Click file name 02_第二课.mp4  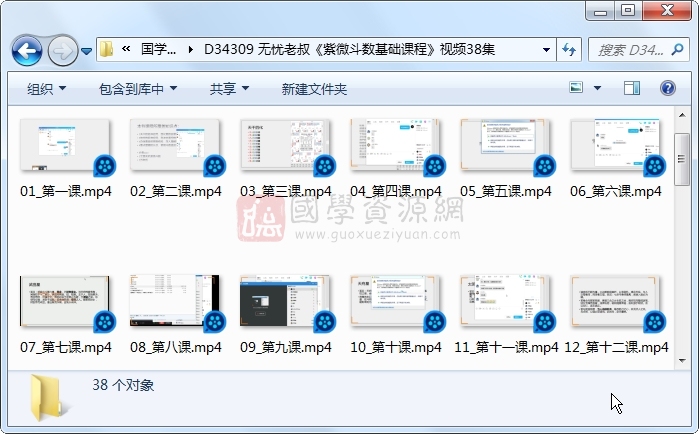coord(176,192)
